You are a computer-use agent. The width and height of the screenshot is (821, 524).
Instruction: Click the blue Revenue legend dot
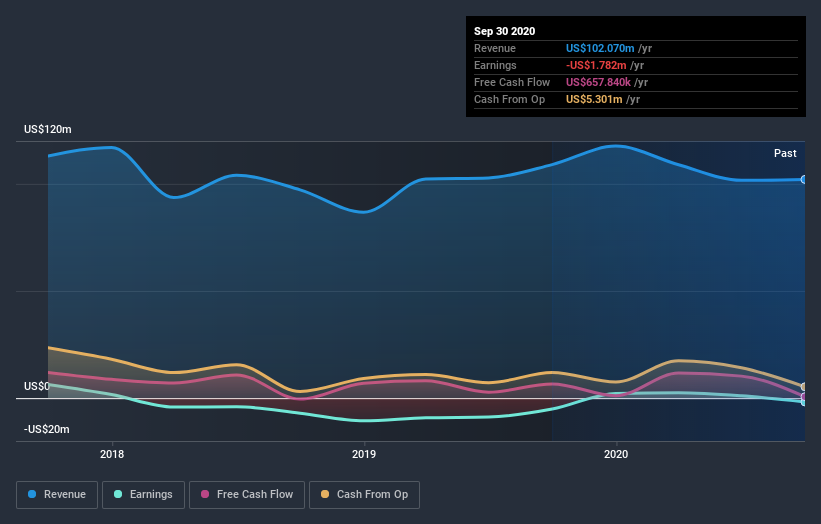tap(32, 494)
